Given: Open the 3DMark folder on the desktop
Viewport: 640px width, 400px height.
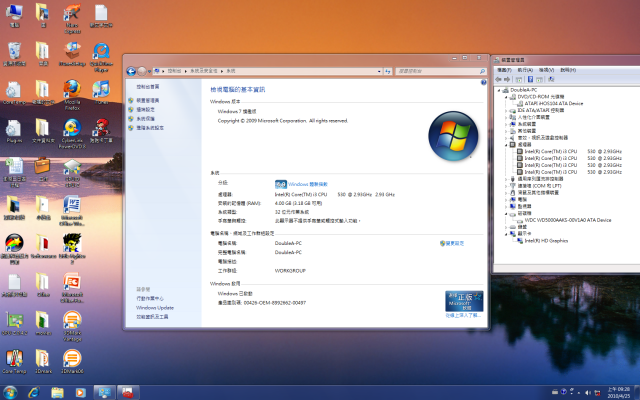Looking at the screenshot, I should [43, 361].
